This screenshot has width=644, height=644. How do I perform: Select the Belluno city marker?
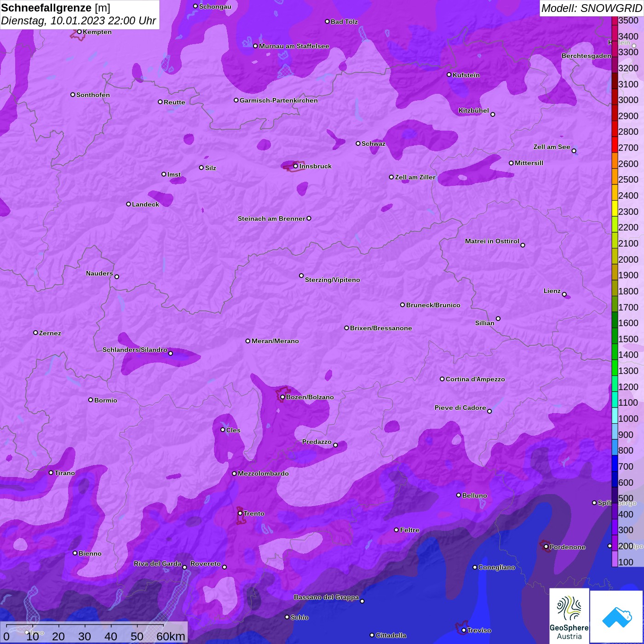click(458, 495)
